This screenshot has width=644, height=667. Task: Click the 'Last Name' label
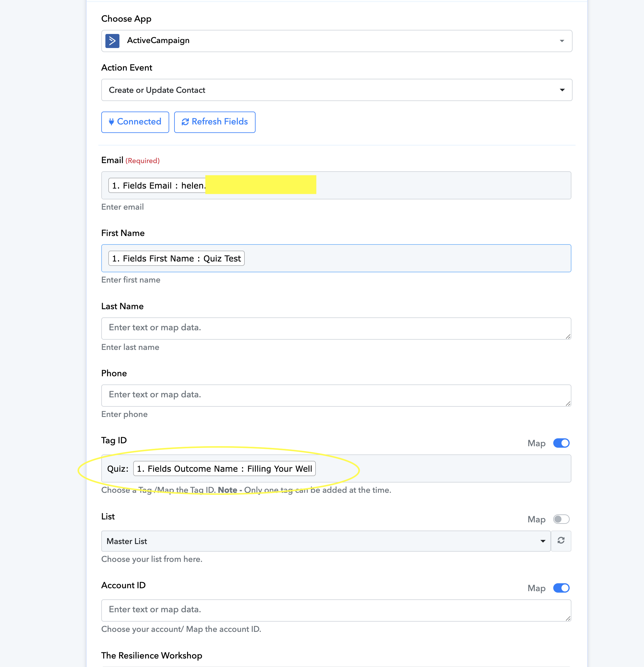[122, 306]
